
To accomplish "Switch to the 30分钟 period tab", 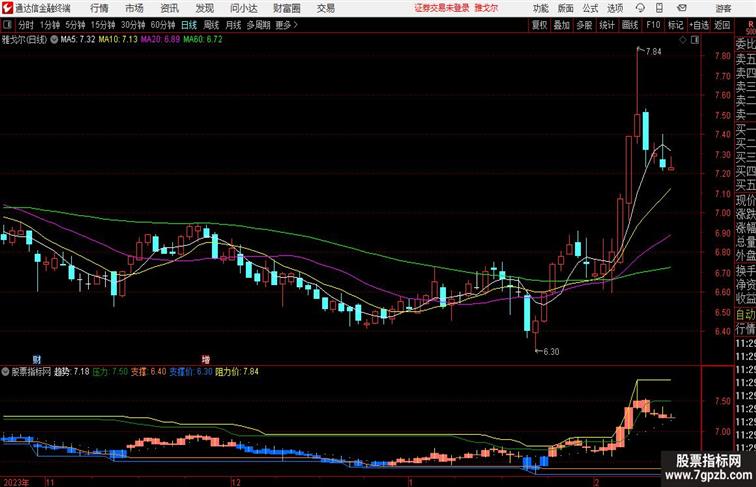I will pos(133,25).
